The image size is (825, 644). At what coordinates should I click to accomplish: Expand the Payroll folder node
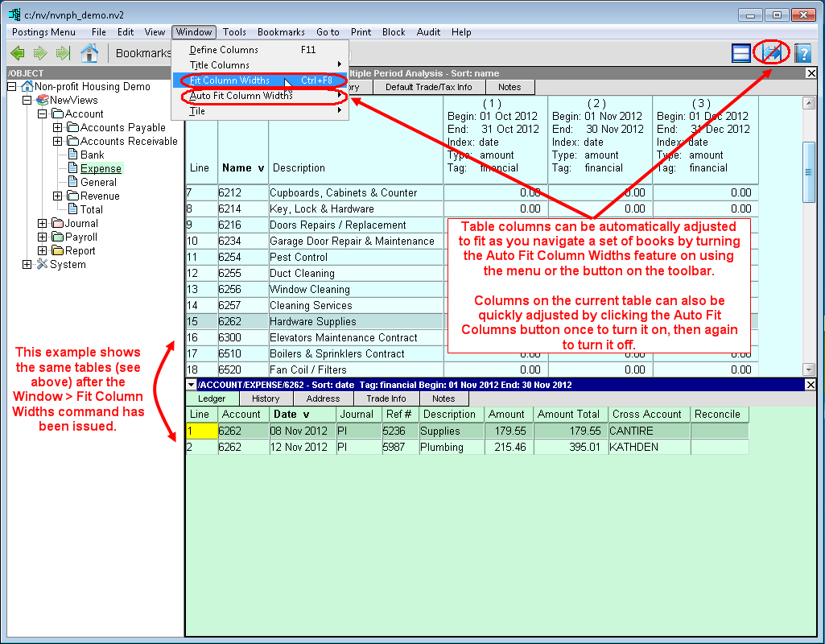43,237
